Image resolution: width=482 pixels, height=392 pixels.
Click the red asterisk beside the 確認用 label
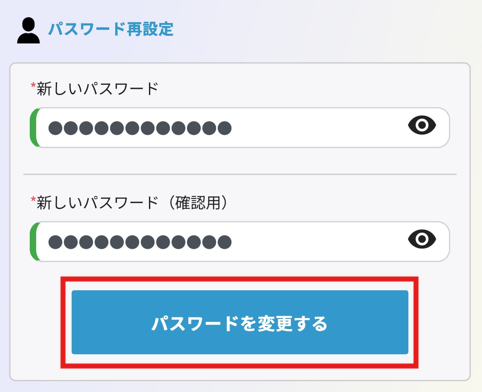pos(33,199)
